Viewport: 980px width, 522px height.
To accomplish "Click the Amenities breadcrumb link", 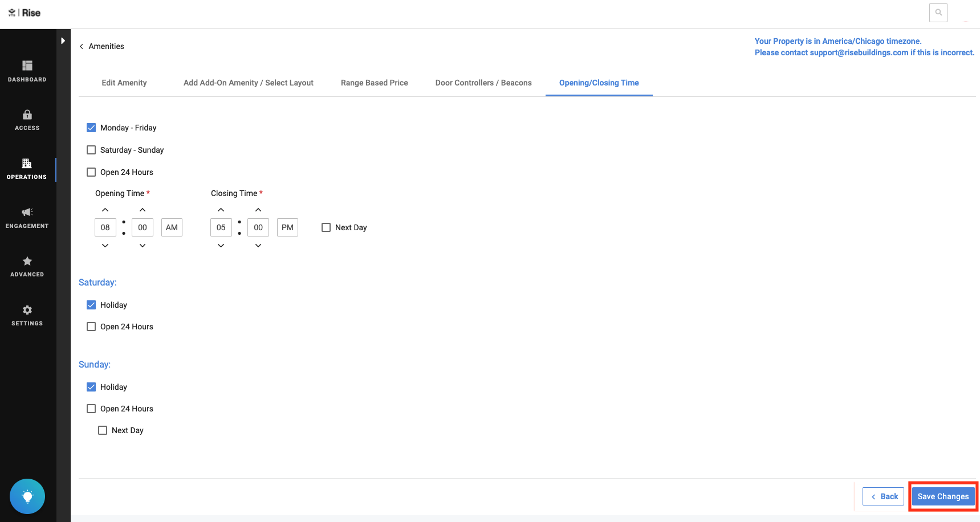I will (x=107, y=47).
